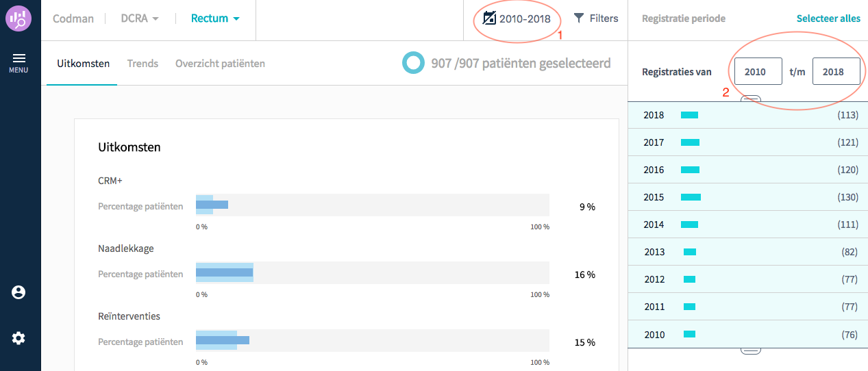Toggle the 2018 registration year row

[748, 115]
